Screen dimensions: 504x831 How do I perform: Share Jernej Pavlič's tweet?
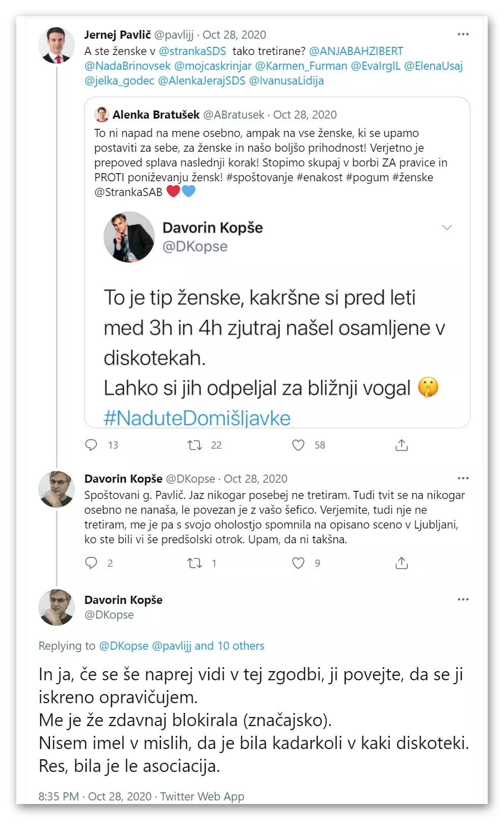402,445
